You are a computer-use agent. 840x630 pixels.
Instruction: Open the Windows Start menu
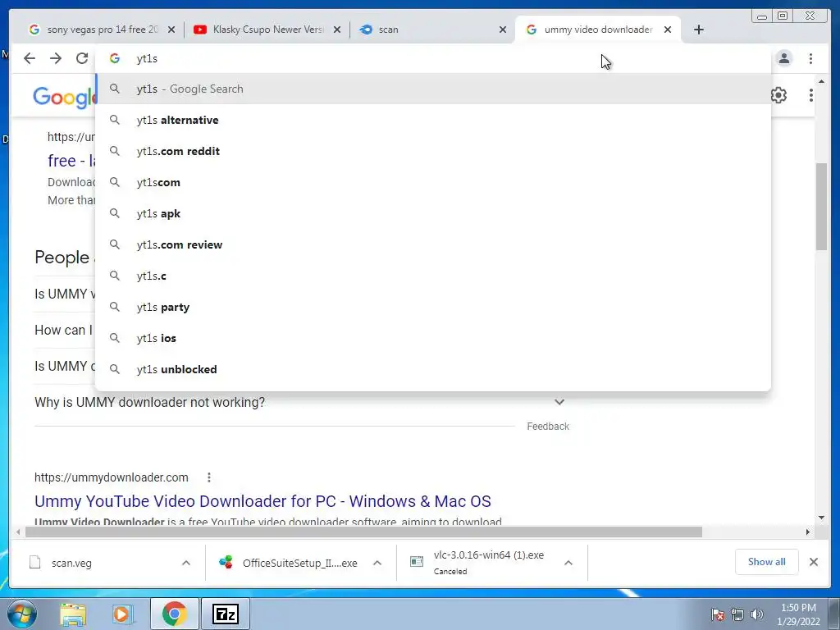[x=22, y=614]
